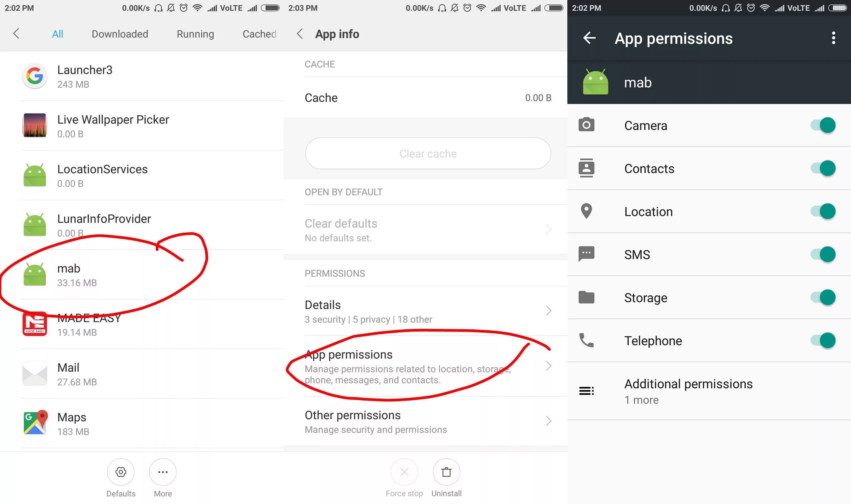Click the Additional permissions icon
Screen dimensions: 851x504
tap(587, 391)
